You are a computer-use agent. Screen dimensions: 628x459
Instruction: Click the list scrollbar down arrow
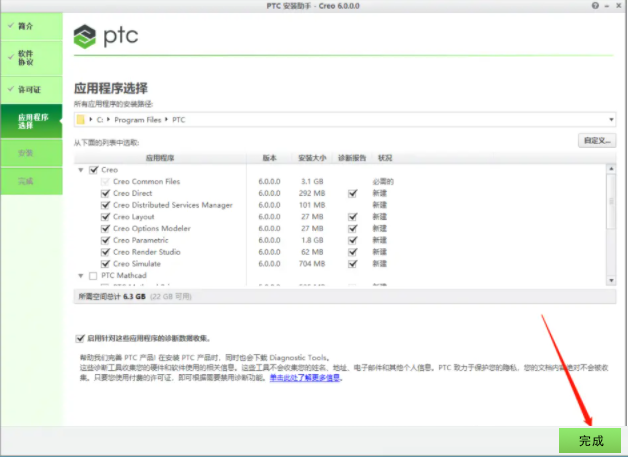tap(611, 280)
